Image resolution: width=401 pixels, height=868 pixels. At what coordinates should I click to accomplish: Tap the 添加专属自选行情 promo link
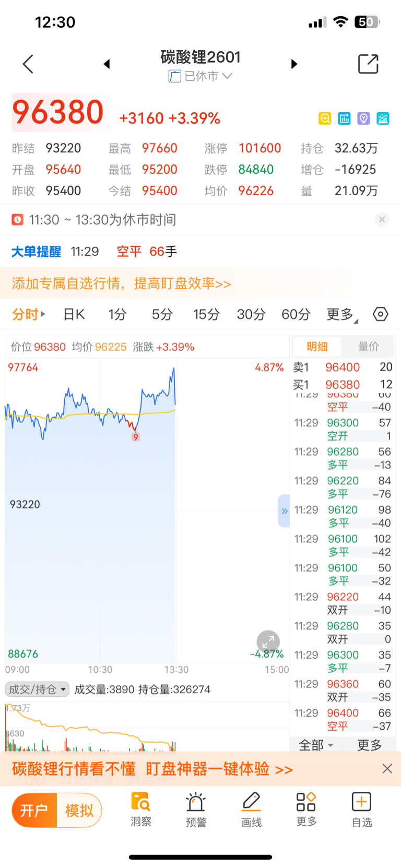(x=121, y=283)
